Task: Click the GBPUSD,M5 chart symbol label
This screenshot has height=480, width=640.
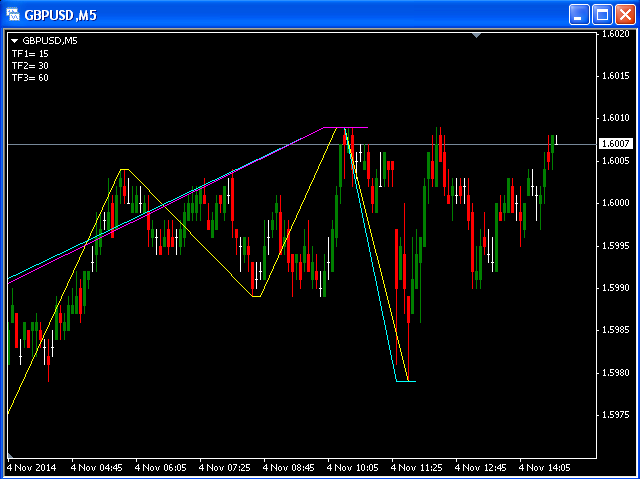Action: coord(50,41)
